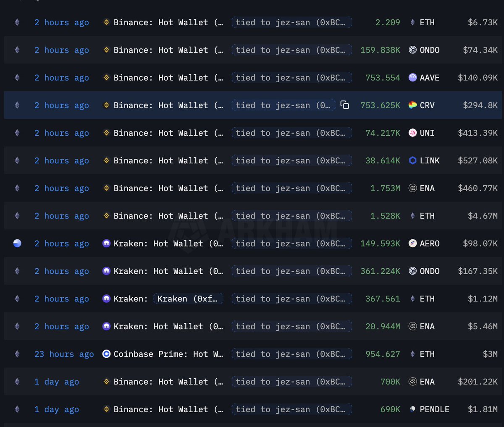Click the value $201.22K
The width and height of the screenshot is (504, 427).
pyautogui.click(x=478, y=382)
